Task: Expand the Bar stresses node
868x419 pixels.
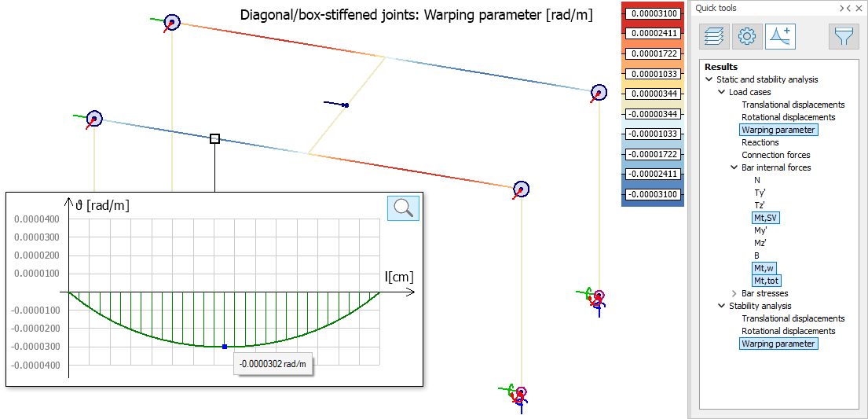Action: pyautogui.click(x=734, y=293)
